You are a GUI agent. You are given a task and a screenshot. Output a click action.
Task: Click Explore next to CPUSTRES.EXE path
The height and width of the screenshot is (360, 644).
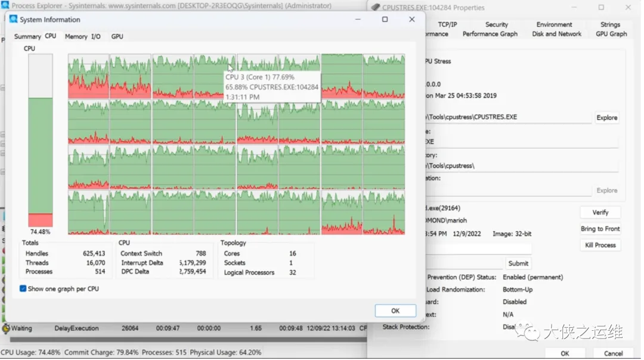[608, 118]
